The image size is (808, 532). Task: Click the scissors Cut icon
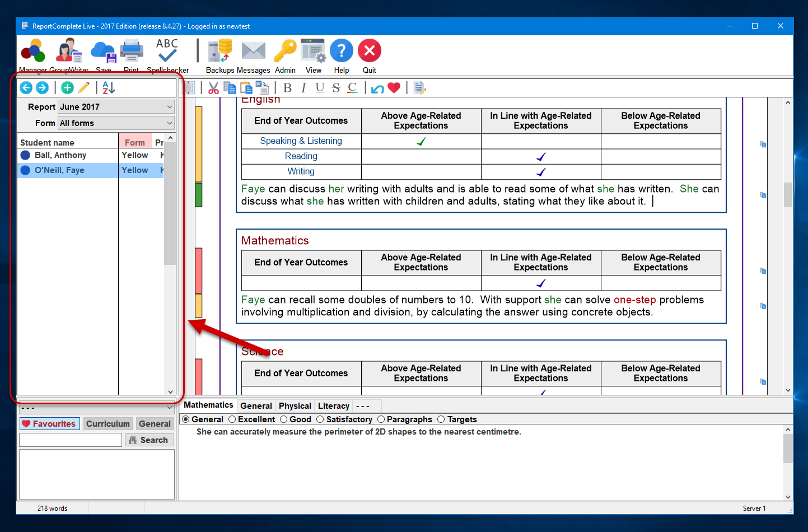click(x=213, y=88)
